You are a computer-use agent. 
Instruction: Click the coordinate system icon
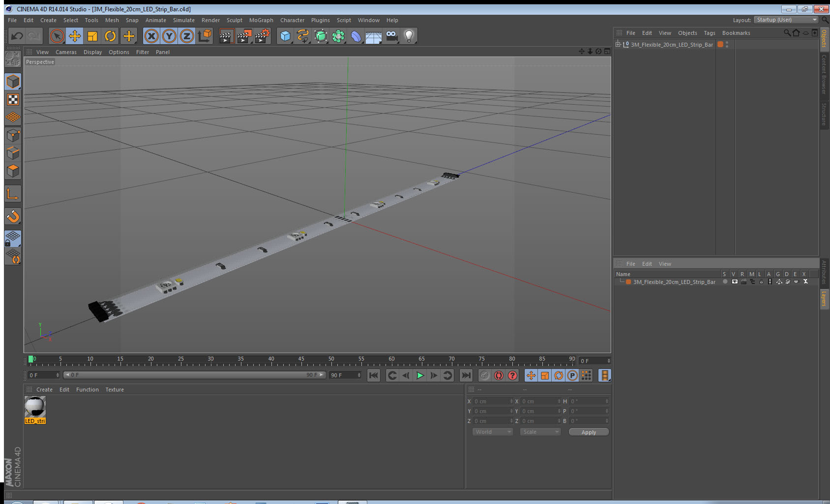pos(205,36)
